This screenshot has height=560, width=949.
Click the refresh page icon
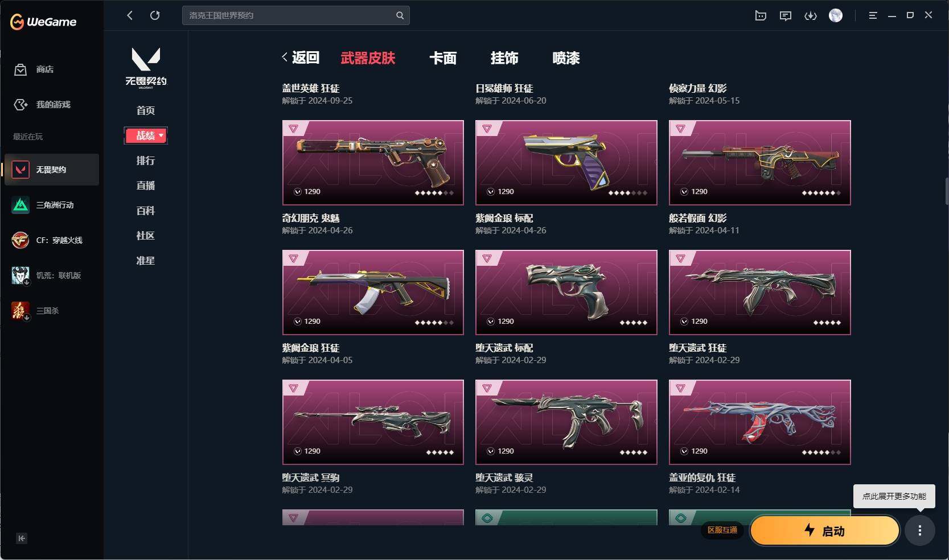[155, 15]
